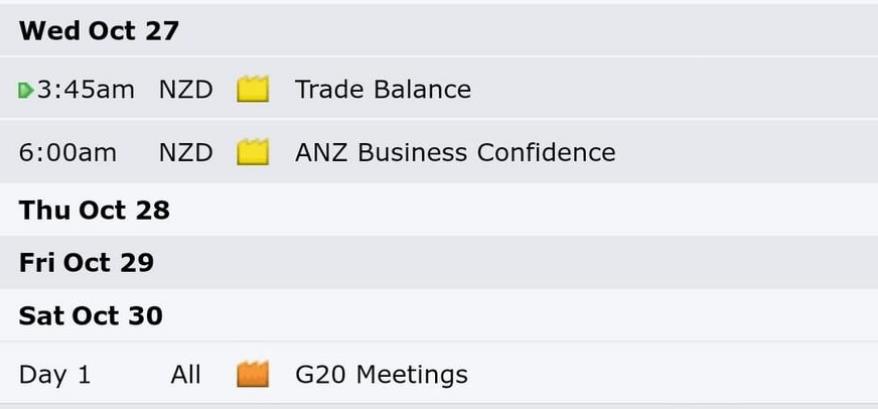Expand the empty Fri Oct 29 row
The image size is (878, 409).
click(x=439, y=262)
